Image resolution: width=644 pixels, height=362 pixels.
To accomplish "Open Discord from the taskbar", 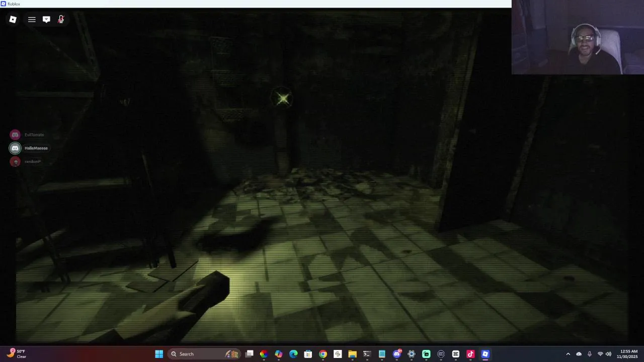I will [x=397, y=354].
